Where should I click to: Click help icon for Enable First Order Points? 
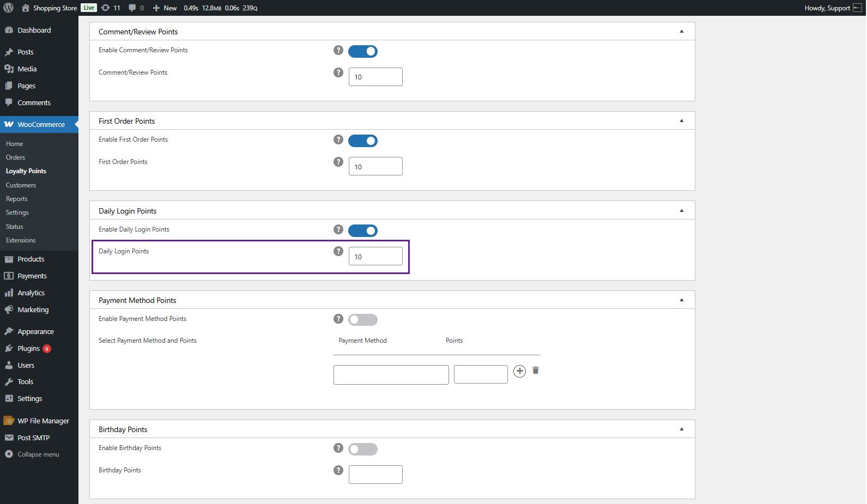click(338, 139)
